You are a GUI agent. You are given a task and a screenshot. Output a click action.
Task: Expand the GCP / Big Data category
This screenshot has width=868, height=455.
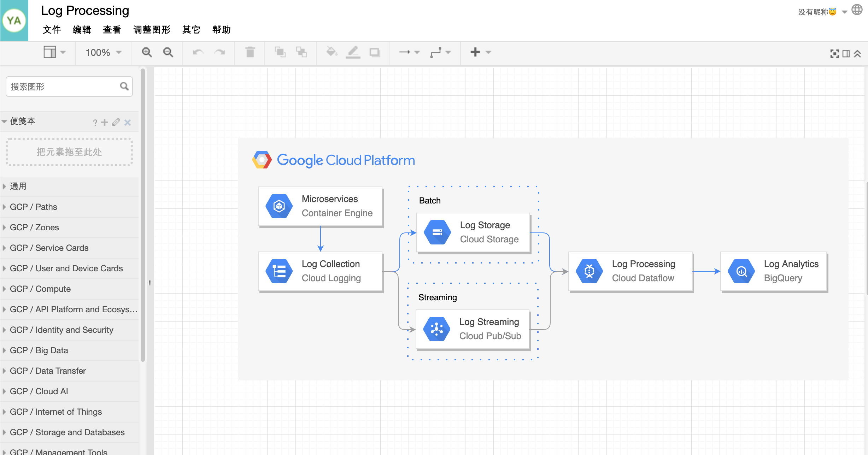click(x=39, y=350)
